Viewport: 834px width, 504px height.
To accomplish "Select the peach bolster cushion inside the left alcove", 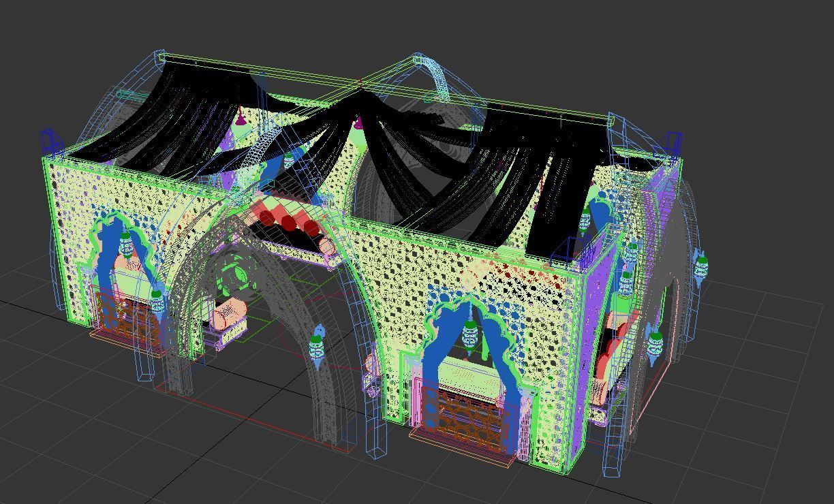I will point(230,313).
